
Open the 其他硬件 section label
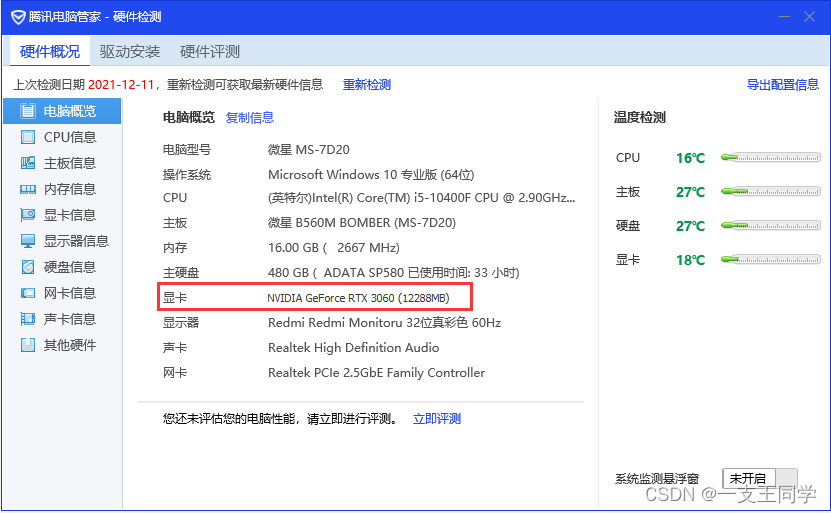click(70, 345)
